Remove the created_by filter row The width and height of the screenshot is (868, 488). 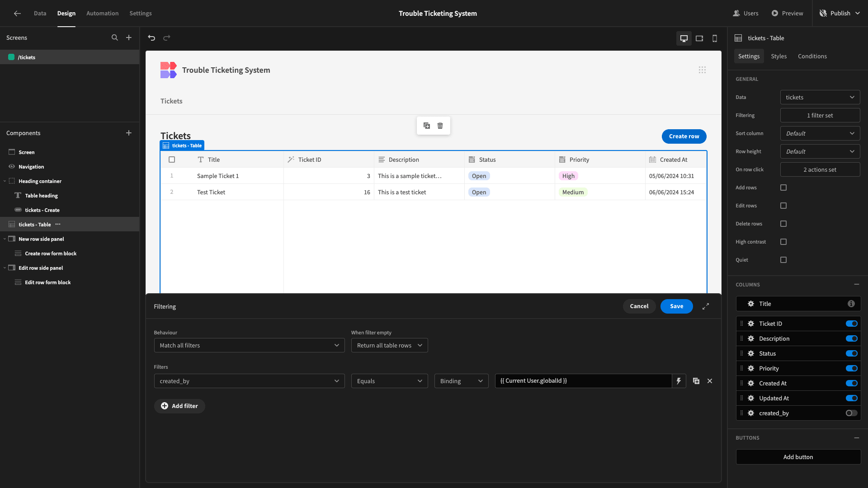(x=710, y=381)
